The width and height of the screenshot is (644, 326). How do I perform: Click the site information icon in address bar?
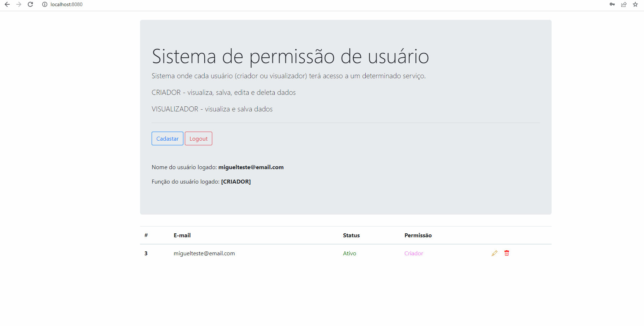click(44, 4)
